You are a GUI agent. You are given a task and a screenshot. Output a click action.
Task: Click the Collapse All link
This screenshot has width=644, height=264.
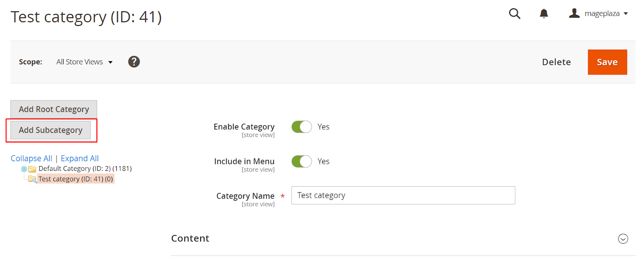tap(31, 158)
